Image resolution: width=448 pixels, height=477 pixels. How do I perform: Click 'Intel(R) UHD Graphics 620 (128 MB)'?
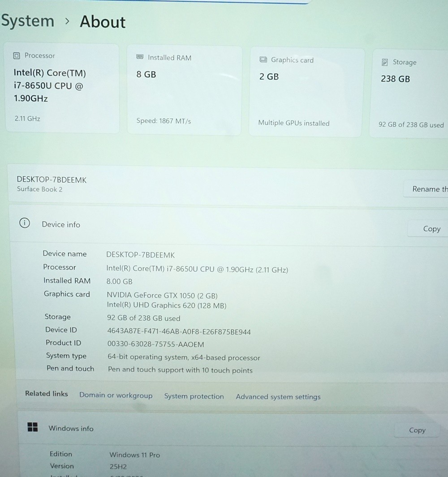coord(167,305)
